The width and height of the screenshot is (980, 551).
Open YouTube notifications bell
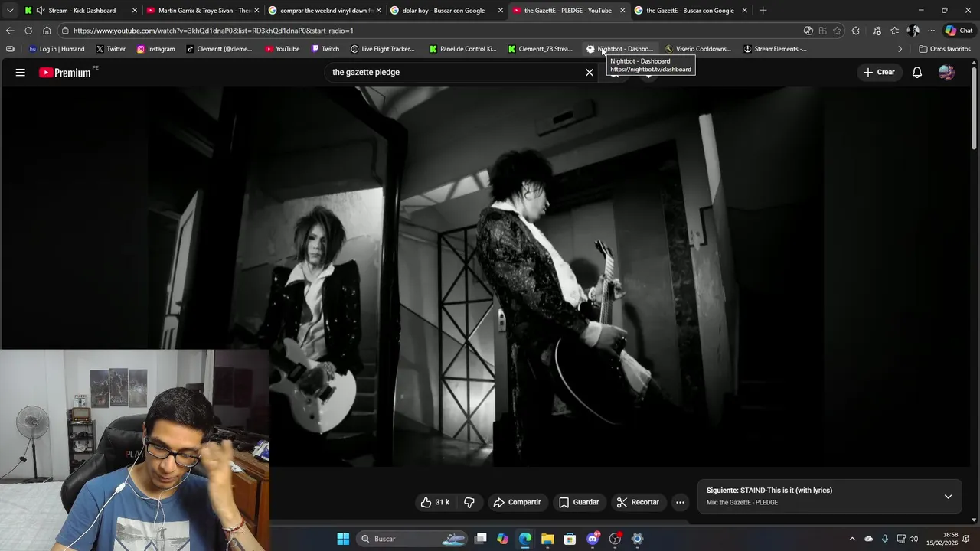click(x=916, y=72)
